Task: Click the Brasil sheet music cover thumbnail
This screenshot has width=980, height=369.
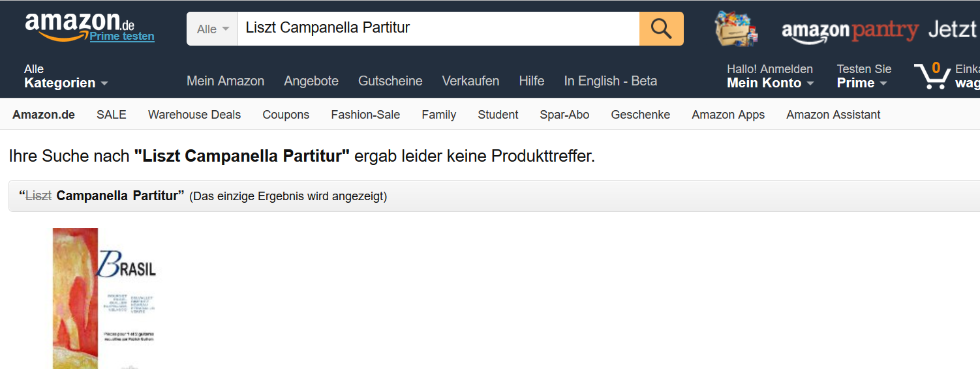Action: [104, 299]
